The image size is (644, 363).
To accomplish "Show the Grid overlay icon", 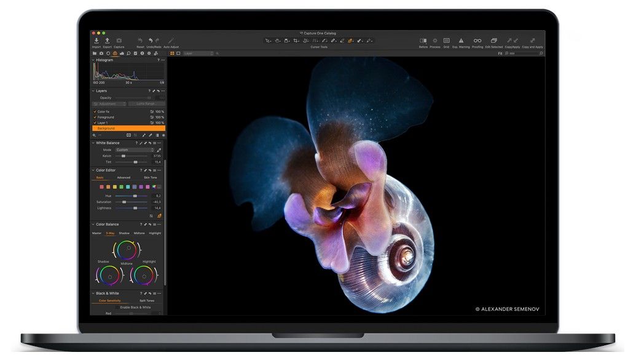I will [x=446, y=39].
